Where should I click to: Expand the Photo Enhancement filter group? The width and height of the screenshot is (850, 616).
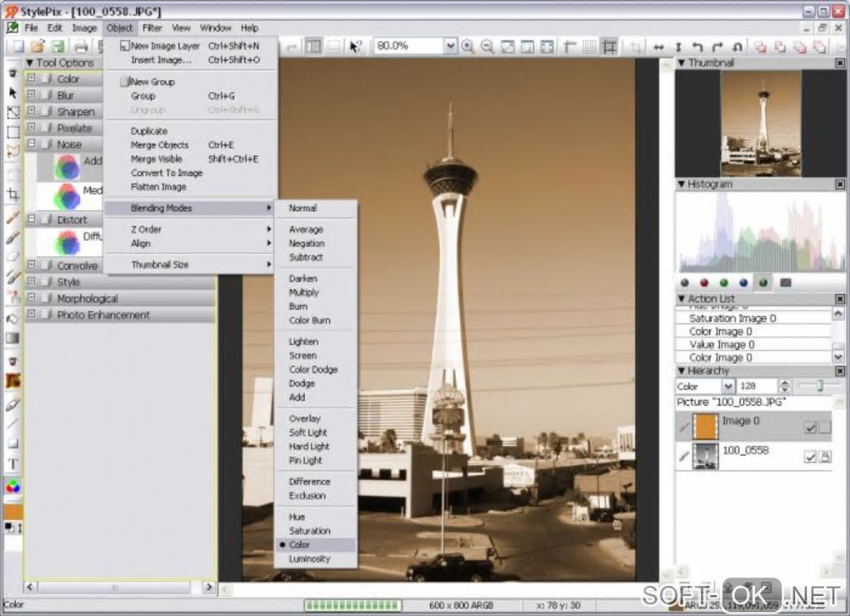pos(32,315)
